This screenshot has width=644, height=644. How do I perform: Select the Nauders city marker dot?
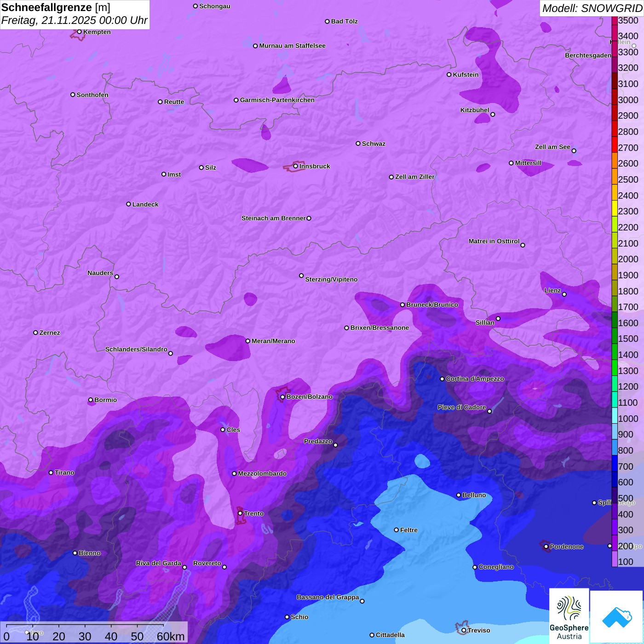tap(117, 276)
